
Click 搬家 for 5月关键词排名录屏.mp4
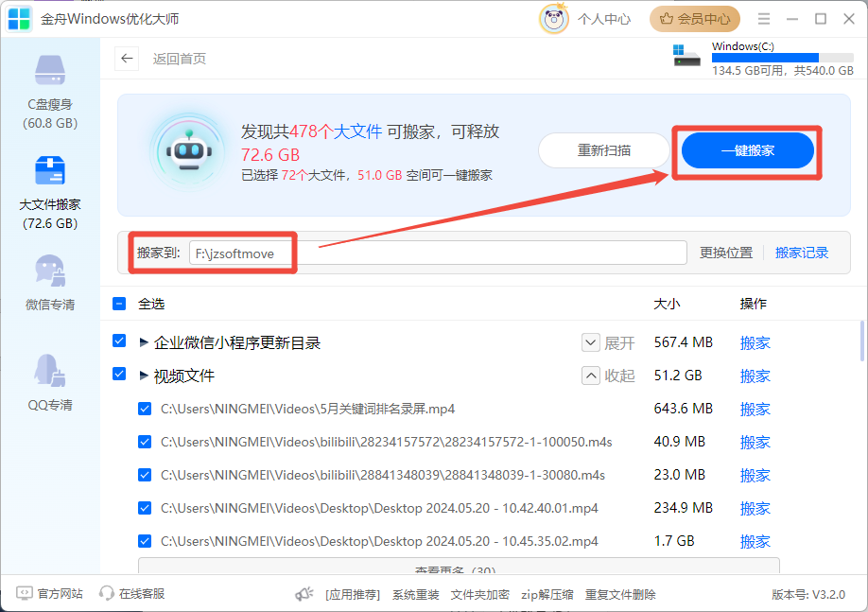coord(755,410)
